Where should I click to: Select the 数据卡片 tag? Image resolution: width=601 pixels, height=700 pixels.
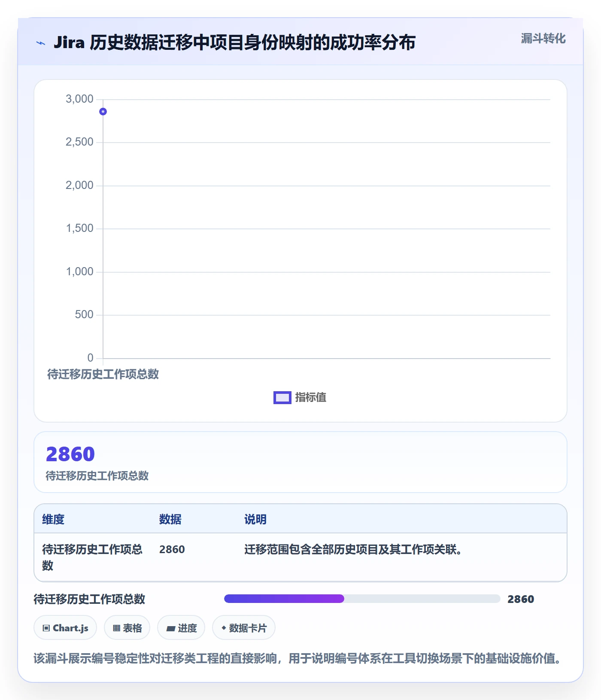[244, 628]
